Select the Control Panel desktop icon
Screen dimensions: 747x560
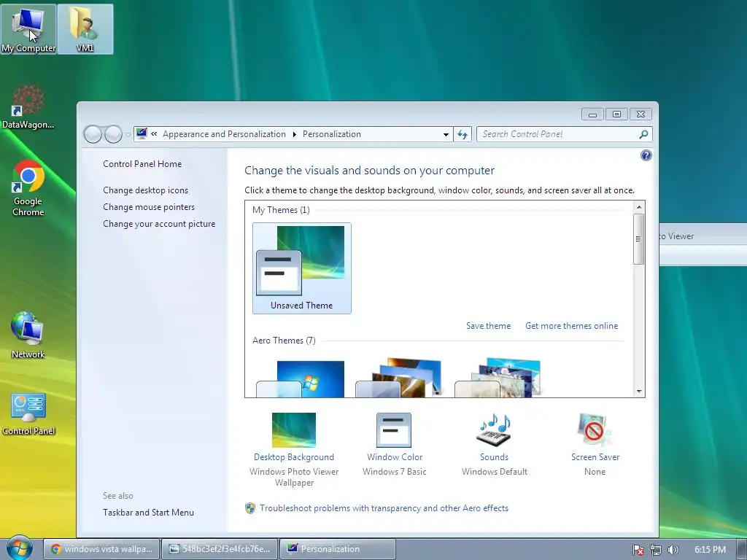28,413
